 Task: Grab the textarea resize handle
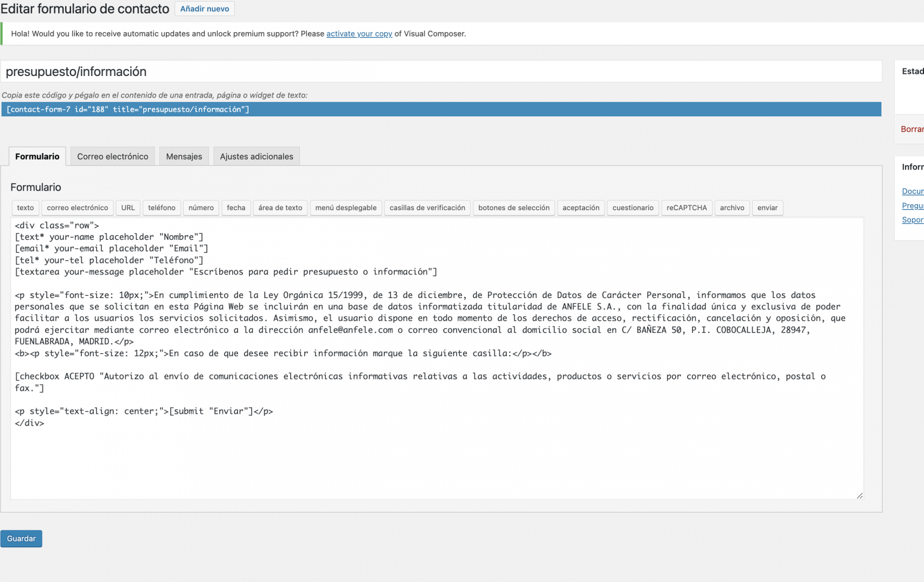tap(859, 495)
